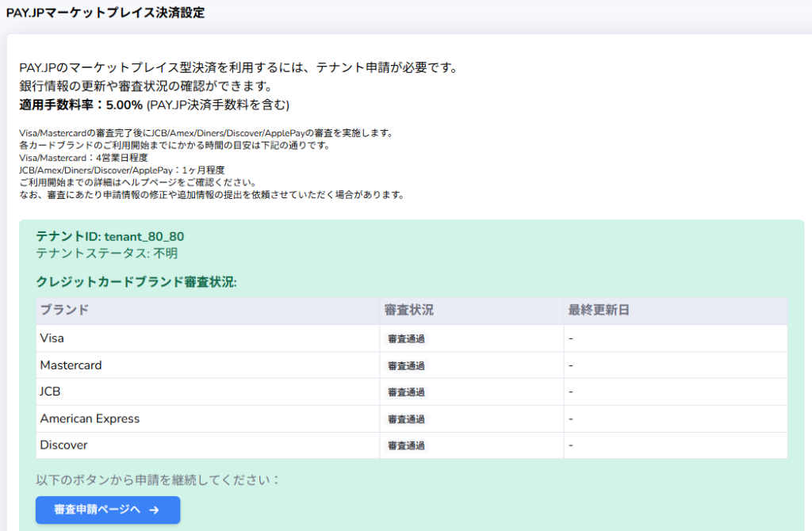Screen dimensions: 812x531
Task: Click the 審査申請ページへ button
Action: pos(107,510)
